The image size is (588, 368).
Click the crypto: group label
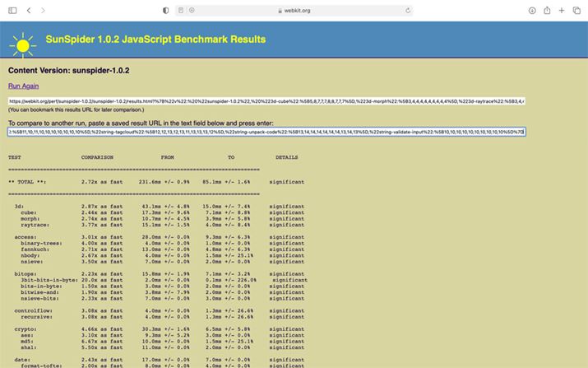click(25, 329)
